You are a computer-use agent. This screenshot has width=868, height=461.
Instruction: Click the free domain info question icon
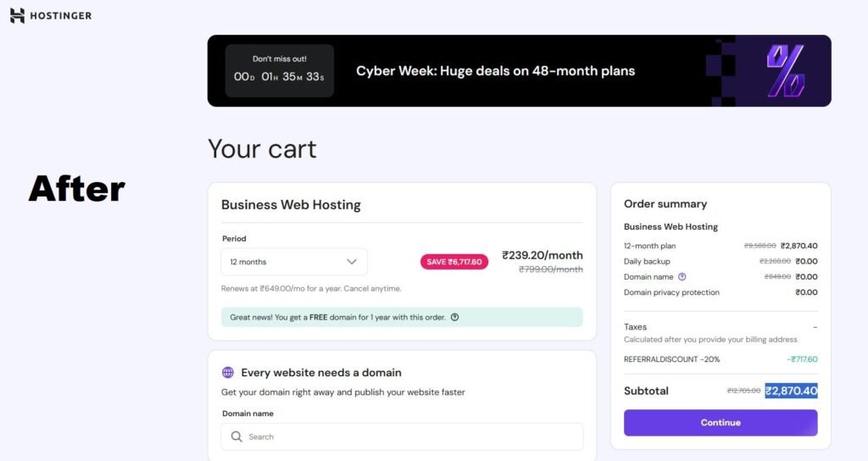pyautogui.click(x=454, y=317)
